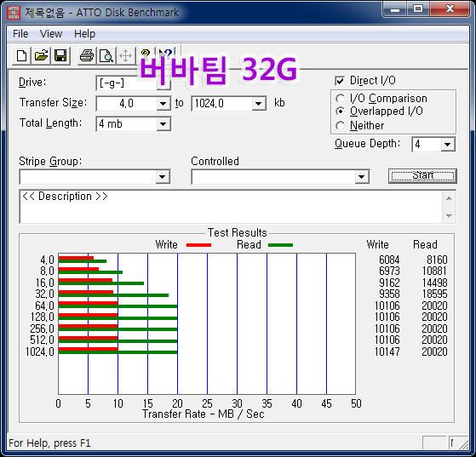Click the Transfer Rate - MB / Sec axis label
The width and height of the screenshot is (476, 457).
click(204, 414)
